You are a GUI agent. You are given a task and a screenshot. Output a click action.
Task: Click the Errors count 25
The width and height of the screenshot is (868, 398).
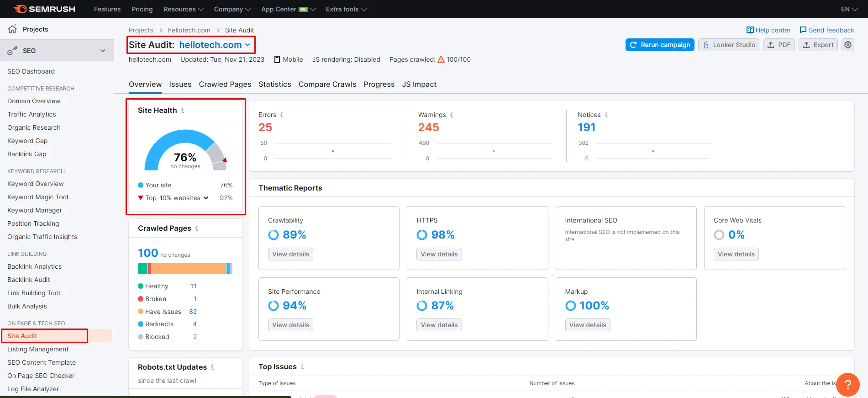pyautogui.click(x=265, y=127)
